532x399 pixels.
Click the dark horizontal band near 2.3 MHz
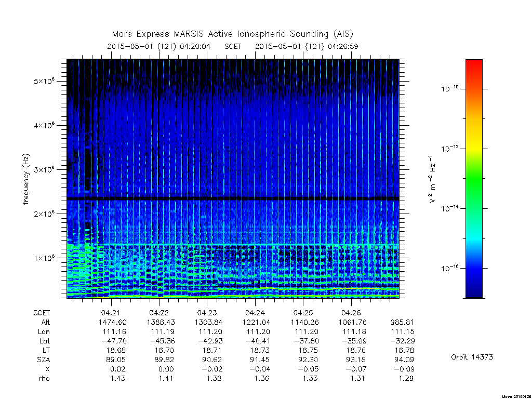[233, 198]
